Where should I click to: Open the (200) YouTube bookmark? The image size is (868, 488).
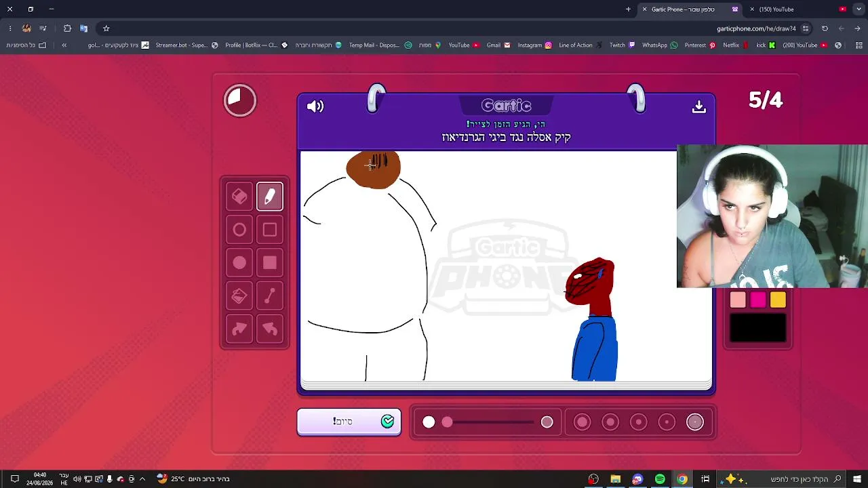805,45
